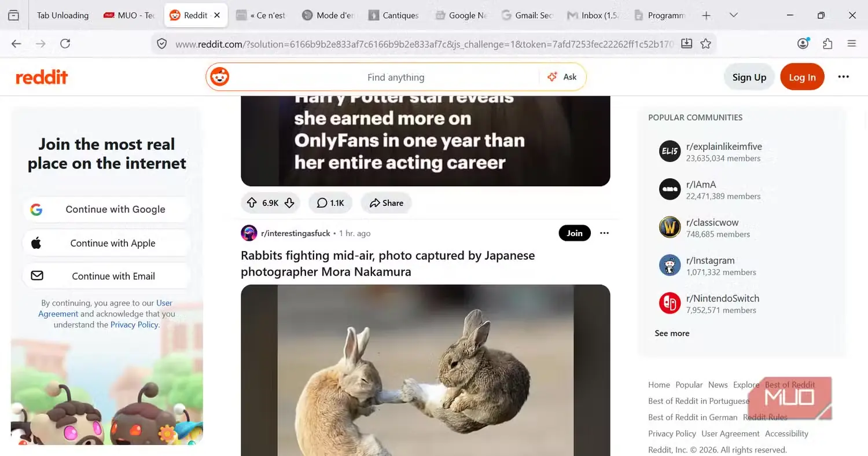
Task: Open the 1.1K comments on the post
Action: (330, 203)
